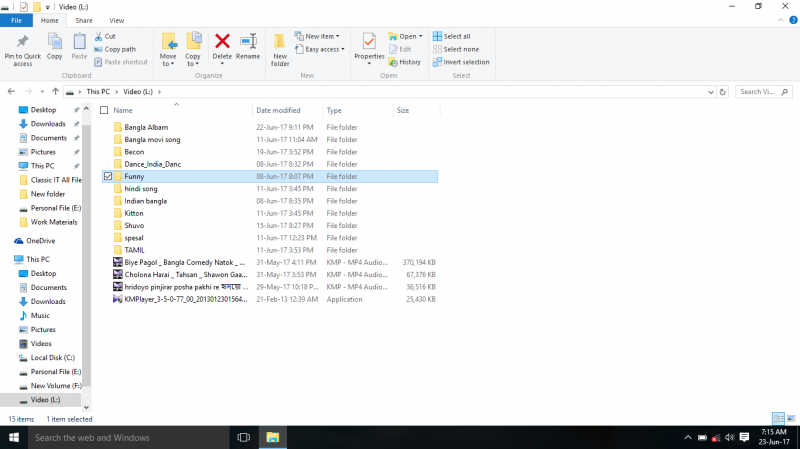The width and height of the screenshot is (800, 449).
Task: Open recent locations dropdown arrow
Action: (42, 92)
